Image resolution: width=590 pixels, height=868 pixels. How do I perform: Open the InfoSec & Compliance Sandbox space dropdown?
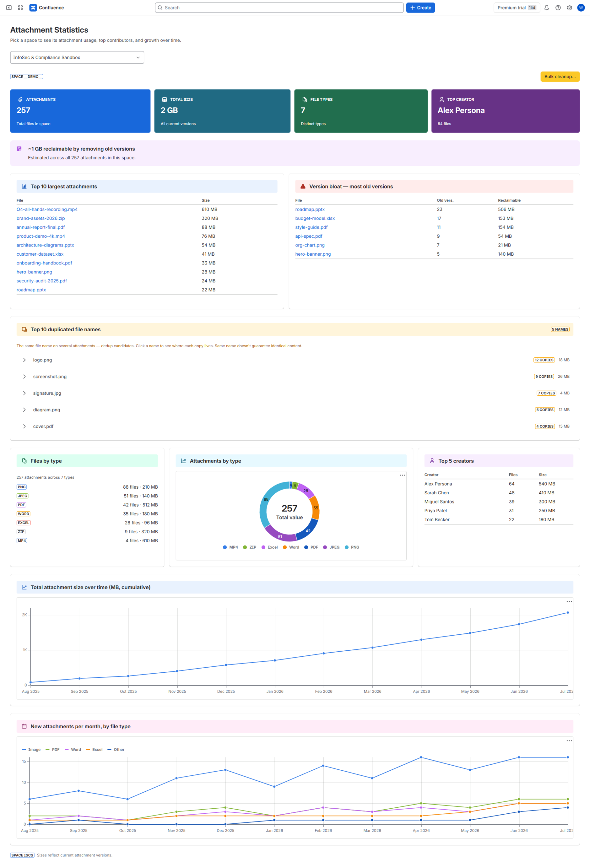[77, 58]
